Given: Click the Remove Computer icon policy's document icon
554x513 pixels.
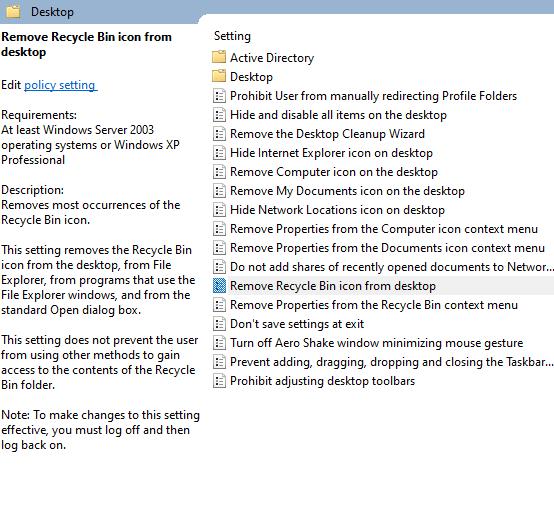Looking at the screenshot, I should [x=219, y=172].
